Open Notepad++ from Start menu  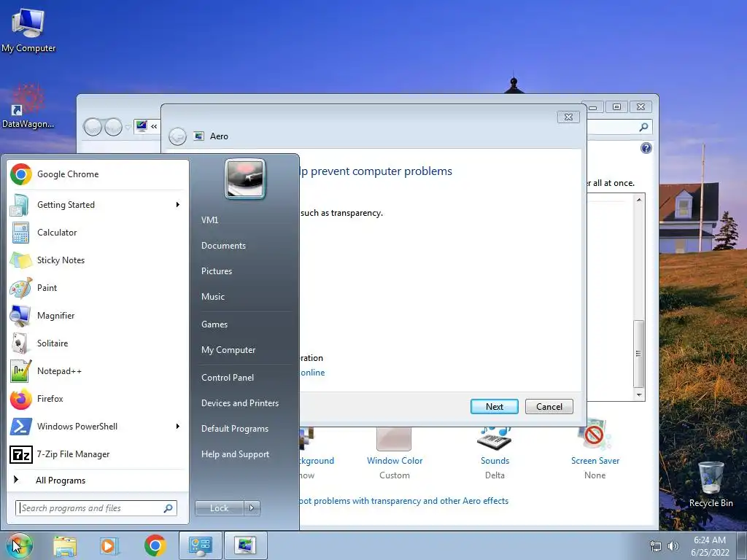tap(98, 371)
